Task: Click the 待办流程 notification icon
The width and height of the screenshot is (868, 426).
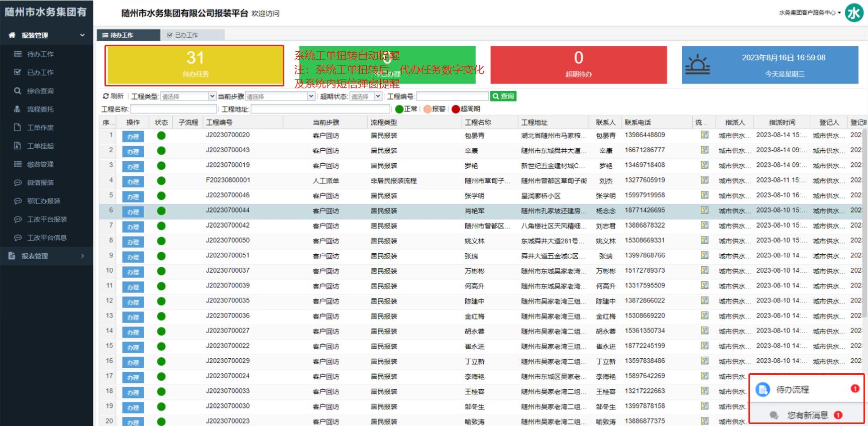Action: 763,389
